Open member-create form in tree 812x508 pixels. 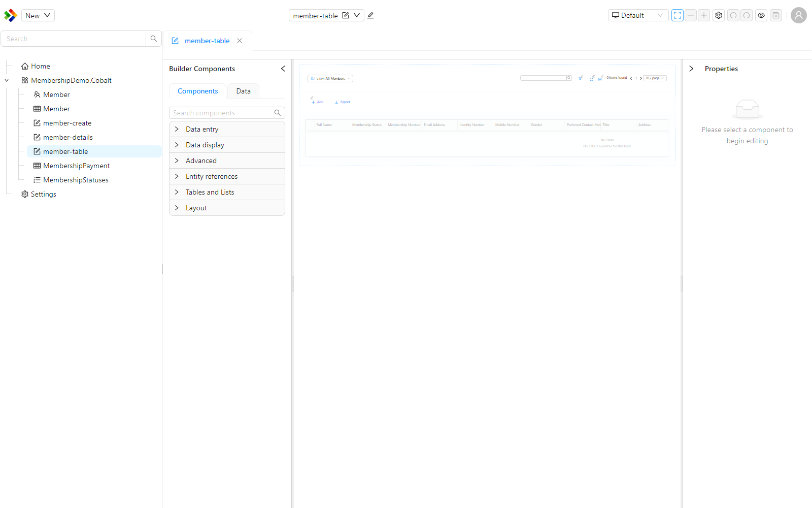(62, 123)
